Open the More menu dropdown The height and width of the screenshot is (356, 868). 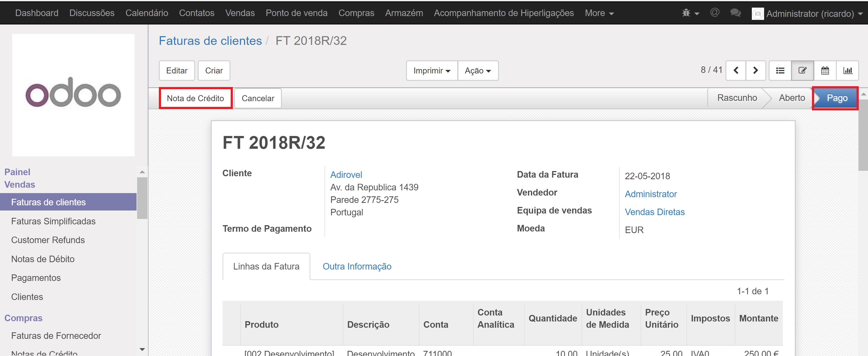pyautogui.click(x=599, y=13)
